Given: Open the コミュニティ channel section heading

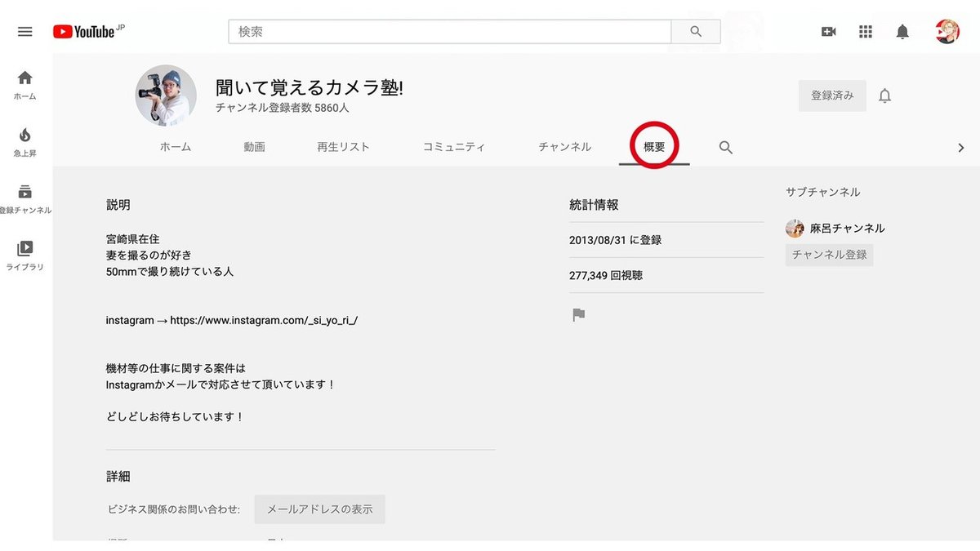Looking at the screenshot, I should pos(455,147).
